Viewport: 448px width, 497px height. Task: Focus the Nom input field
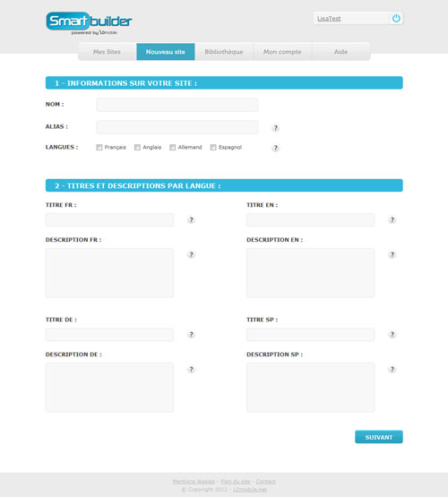[177, 105]
